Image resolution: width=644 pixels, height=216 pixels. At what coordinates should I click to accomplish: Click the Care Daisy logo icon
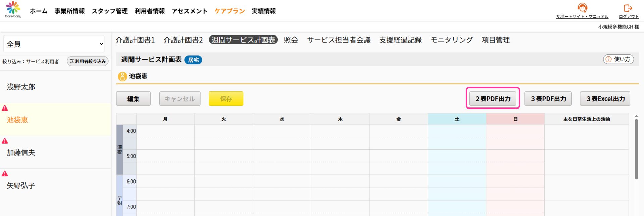(x=13, y=8)
